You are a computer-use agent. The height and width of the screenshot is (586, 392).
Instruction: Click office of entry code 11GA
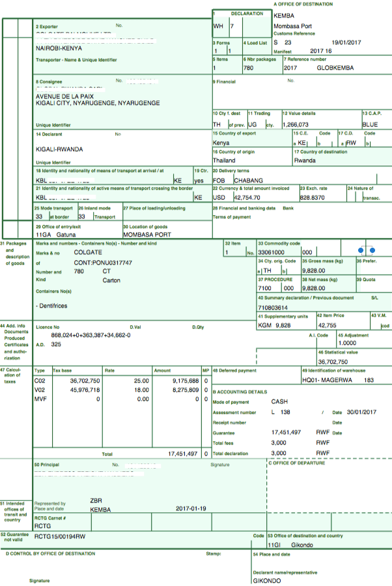click(43, 233)
